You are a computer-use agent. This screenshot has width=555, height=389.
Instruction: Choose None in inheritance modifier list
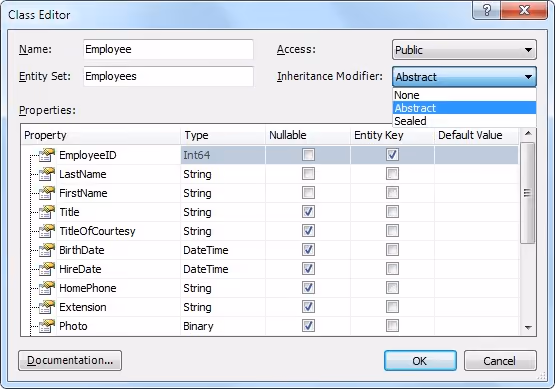[x=464, y=95]
